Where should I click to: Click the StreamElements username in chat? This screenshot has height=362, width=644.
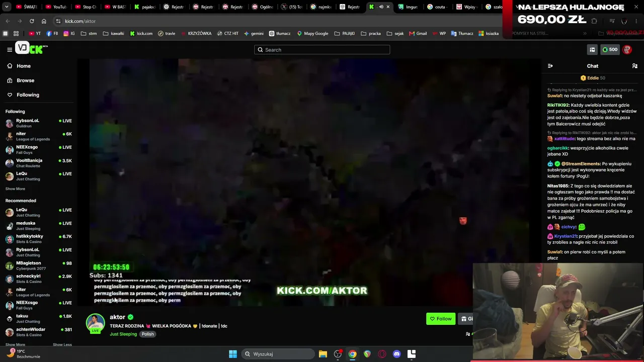[581, 164]
